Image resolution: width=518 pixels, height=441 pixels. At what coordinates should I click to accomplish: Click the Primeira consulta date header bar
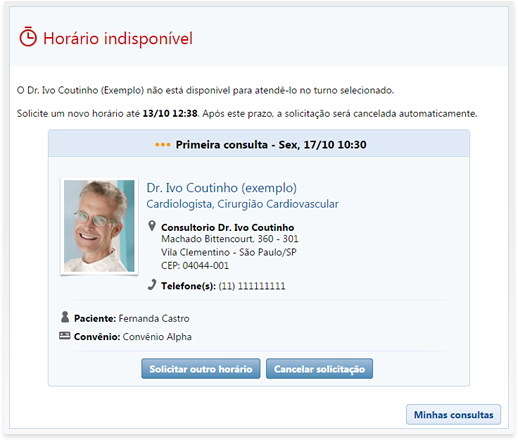pyautogui.click(x=259, y=143)
